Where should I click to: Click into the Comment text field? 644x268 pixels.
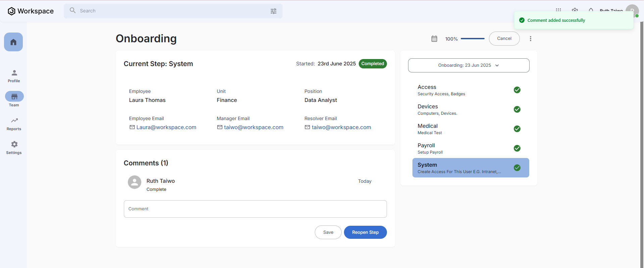255,209
